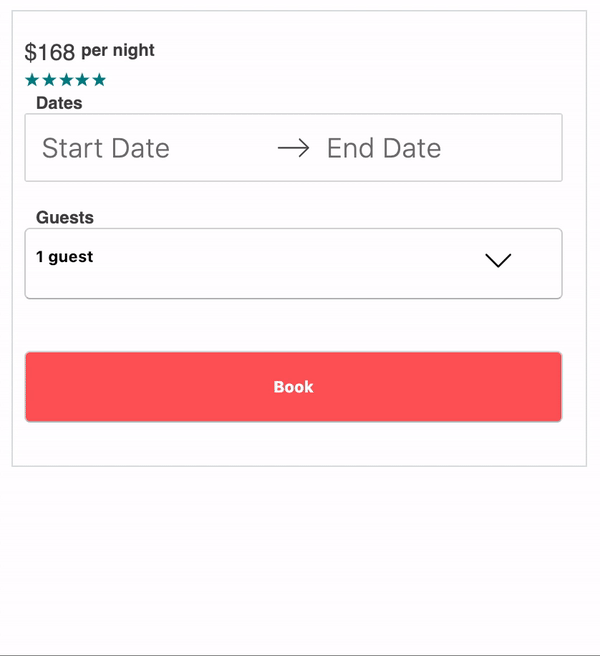Click the Guests label

click(x=65, y=217)
